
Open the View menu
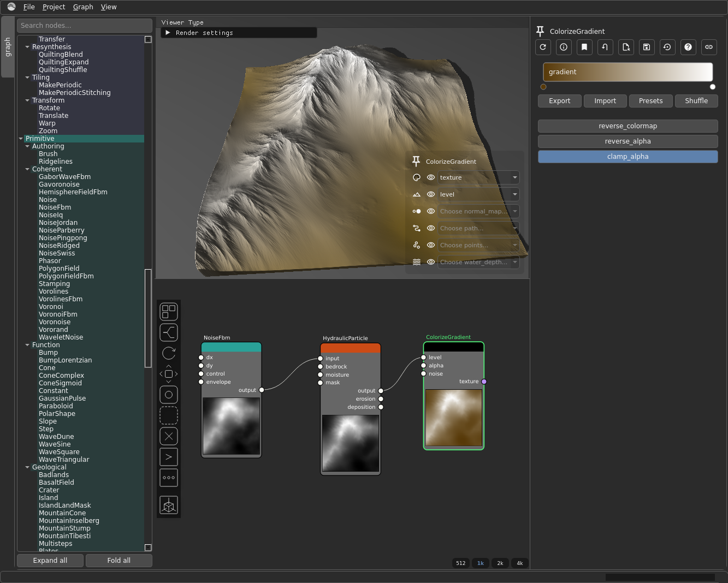pyautogui.click(x=109, y=7)
